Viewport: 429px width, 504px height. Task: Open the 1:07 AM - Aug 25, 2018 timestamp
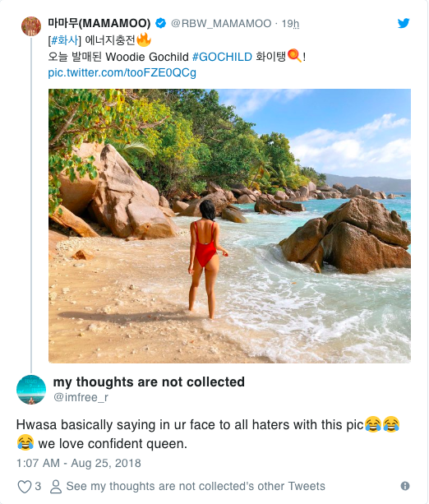click(79, 463)
